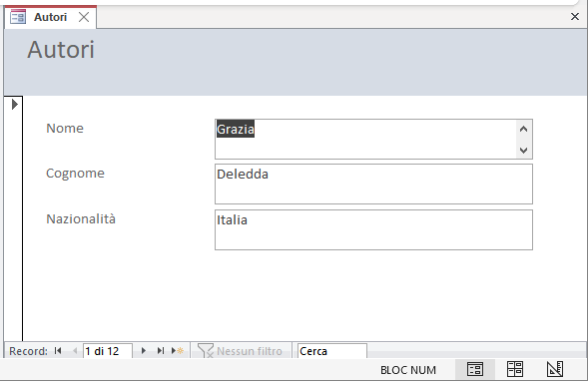The image size is (588, 382).
Task: Click the Cerca search box
Action: pos(331,351)
